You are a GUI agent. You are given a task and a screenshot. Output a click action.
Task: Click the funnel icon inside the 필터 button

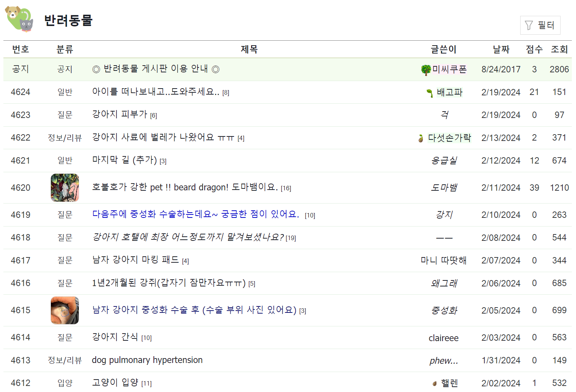(529, 25)
